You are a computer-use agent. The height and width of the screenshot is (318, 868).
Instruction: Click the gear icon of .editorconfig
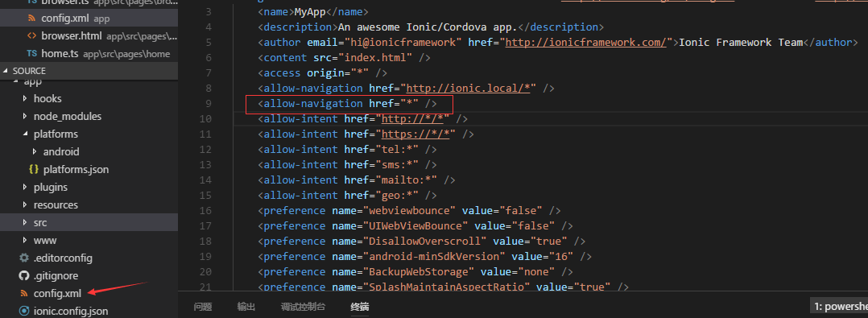tap(23, 258)
